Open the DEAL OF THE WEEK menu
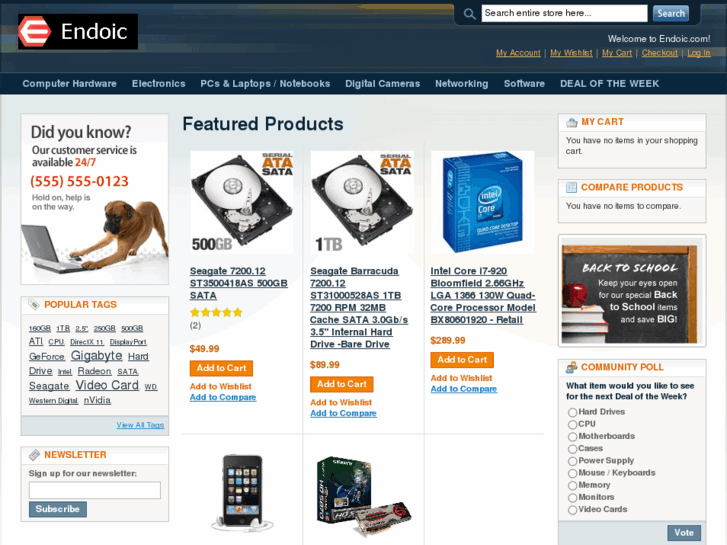Image resolution: width=727 pixels, height=545 pixels. 609,83
